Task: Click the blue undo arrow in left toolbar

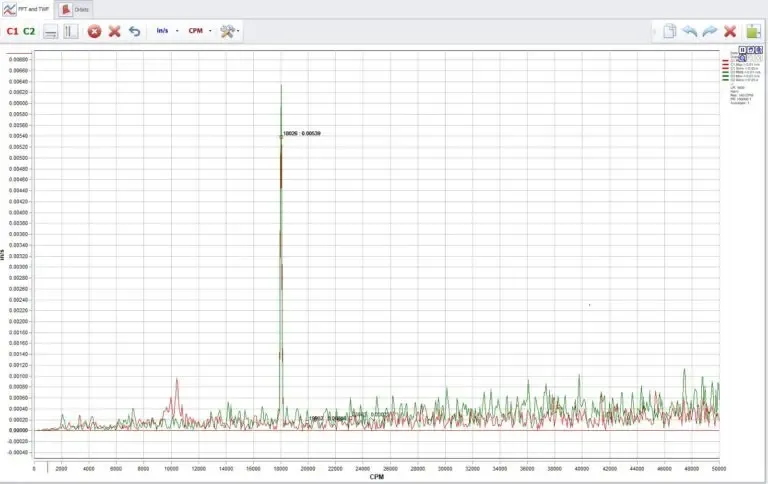Action: click(134, 31)
